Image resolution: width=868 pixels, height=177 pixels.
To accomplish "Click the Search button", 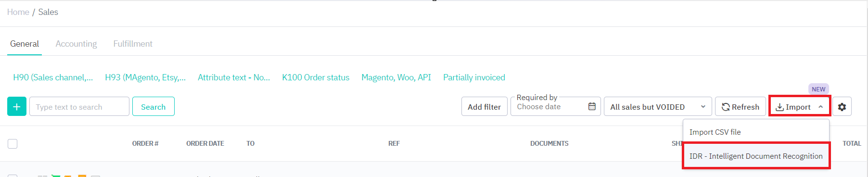I will (153, 107).
